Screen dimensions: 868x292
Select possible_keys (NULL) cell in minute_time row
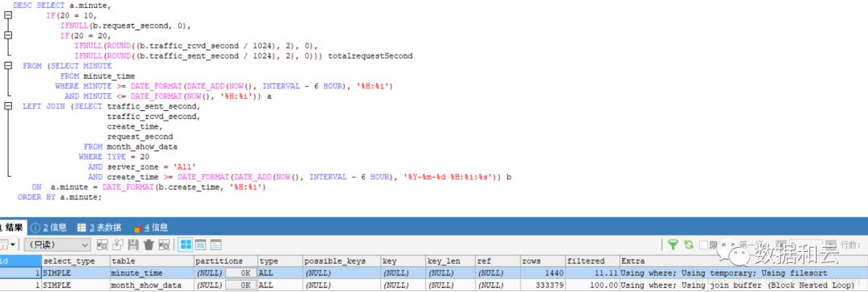click(x=341, y=273)
